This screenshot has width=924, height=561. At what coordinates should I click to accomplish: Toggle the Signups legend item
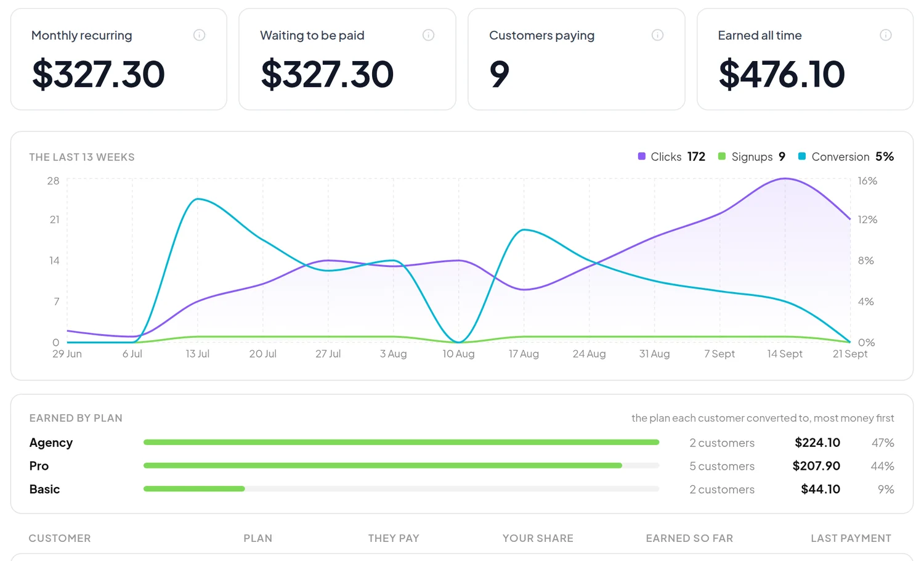click(x=752, y=157)
